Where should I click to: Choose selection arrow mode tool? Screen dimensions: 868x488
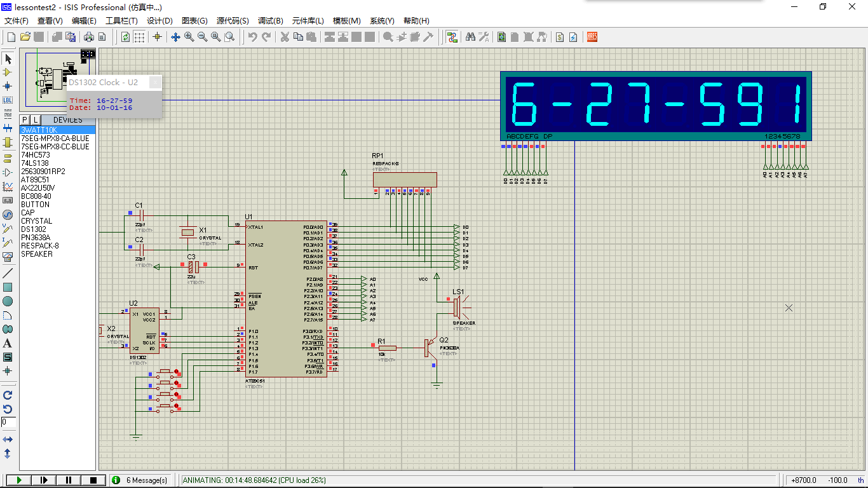coord(8,58)
